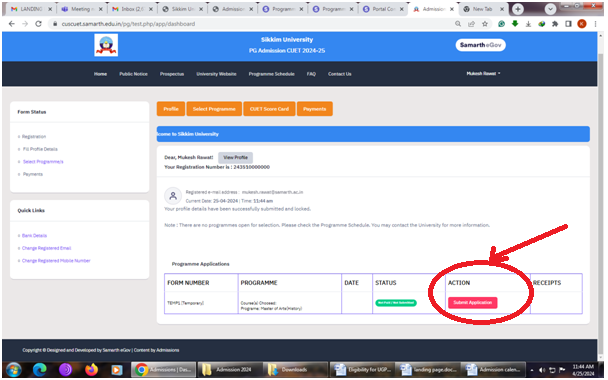Click the CUET Score Card button

pyautogui.click(x=269, y=109)
